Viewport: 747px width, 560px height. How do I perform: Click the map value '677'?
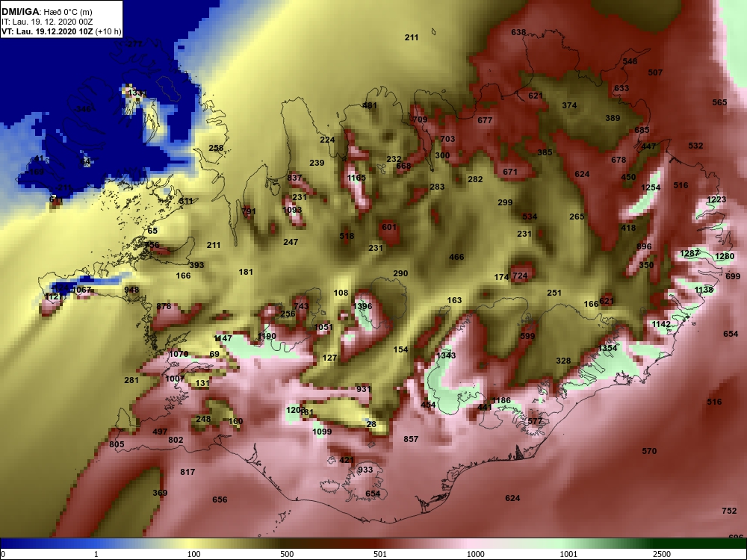pos(485,120)
